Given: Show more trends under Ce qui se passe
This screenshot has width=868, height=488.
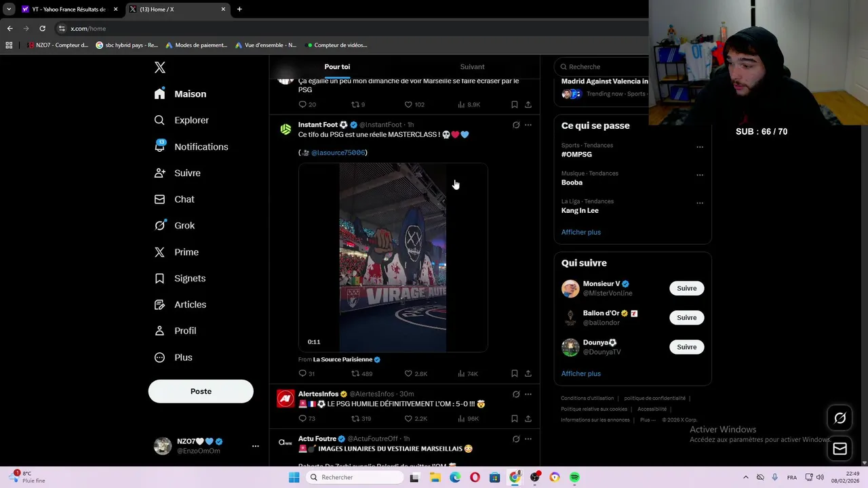Looking at the screenshot, I should point(580,232).
